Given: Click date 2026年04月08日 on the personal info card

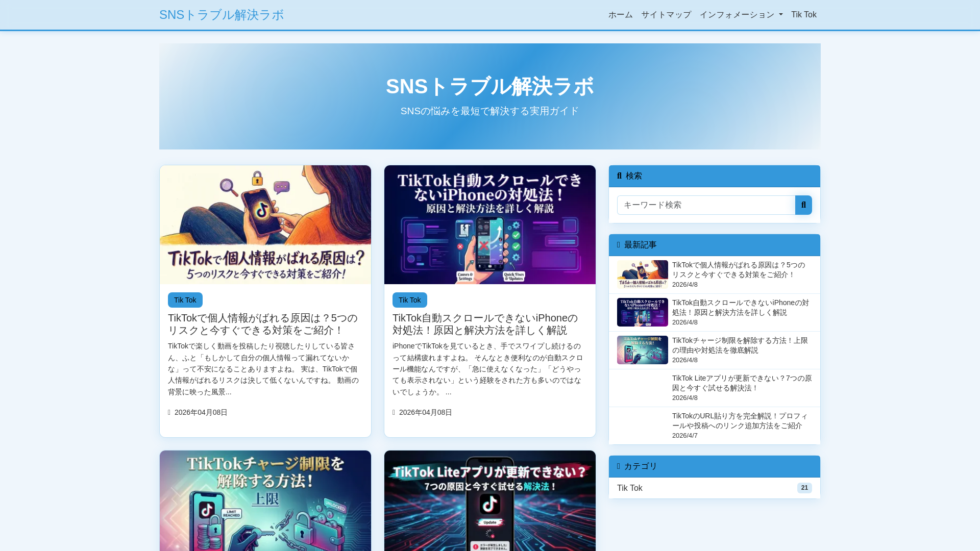Looking at the screenshot, I should click(201, 412).
